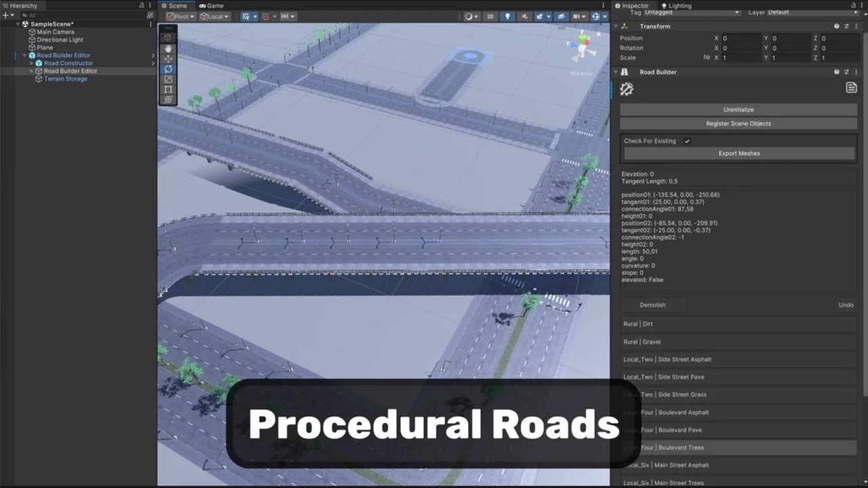Click the Export Meshes button
Viewport: 868px width, 488px height.
(x=738, y=153)
